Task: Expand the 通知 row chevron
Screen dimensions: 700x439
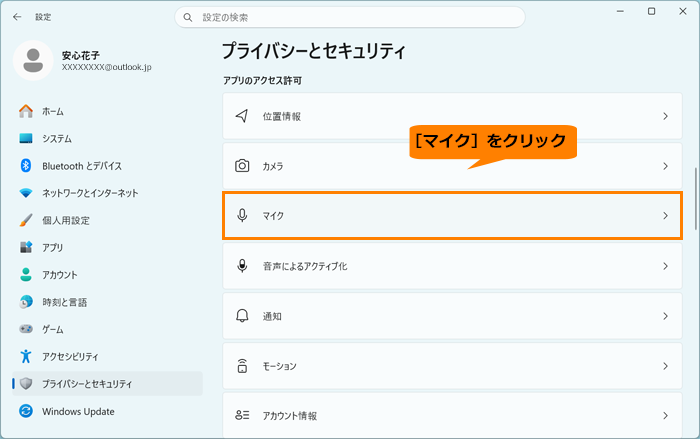Action: 666,316
